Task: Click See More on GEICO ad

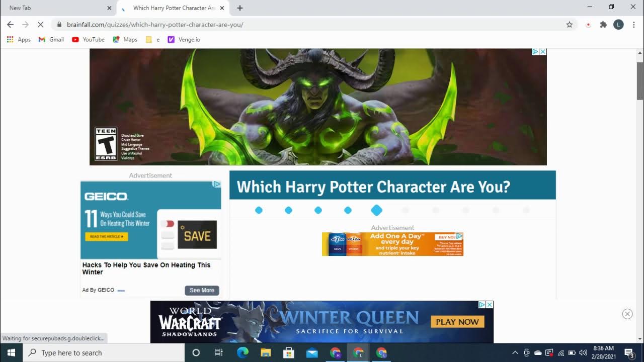Action: click(x=202, y=290)
